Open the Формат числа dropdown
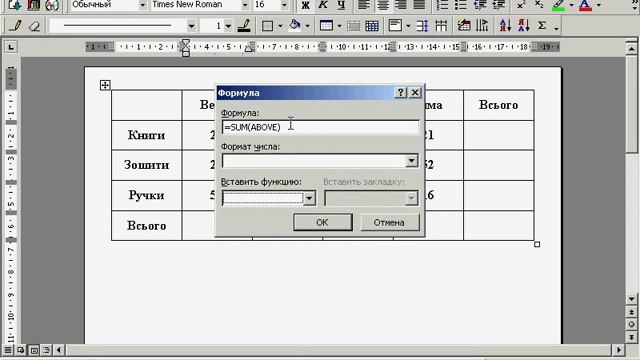 412,160
